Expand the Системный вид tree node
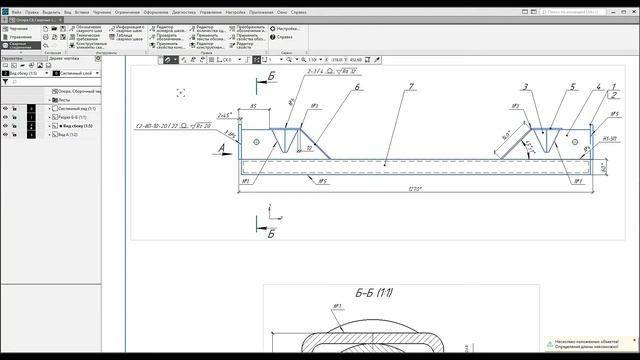The image size is (640, 360). click(50, 109)
